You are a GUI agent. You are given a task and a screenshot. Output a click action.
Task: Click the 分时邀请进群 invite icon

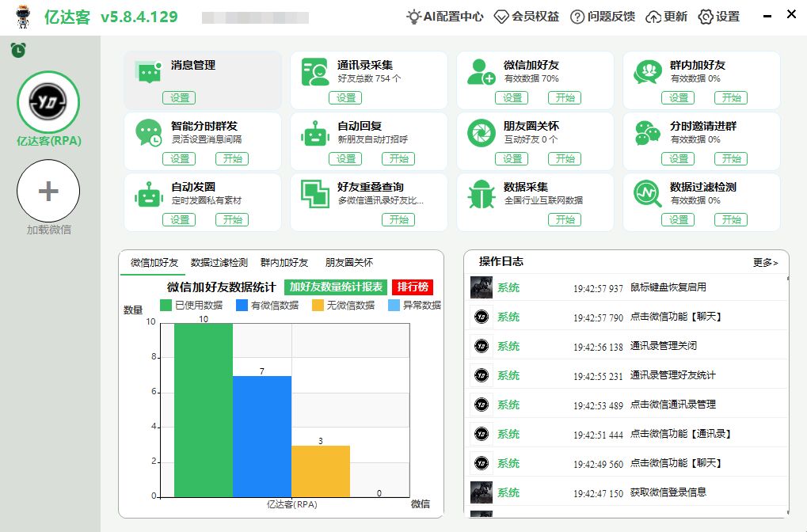click(x=647, y=133)
